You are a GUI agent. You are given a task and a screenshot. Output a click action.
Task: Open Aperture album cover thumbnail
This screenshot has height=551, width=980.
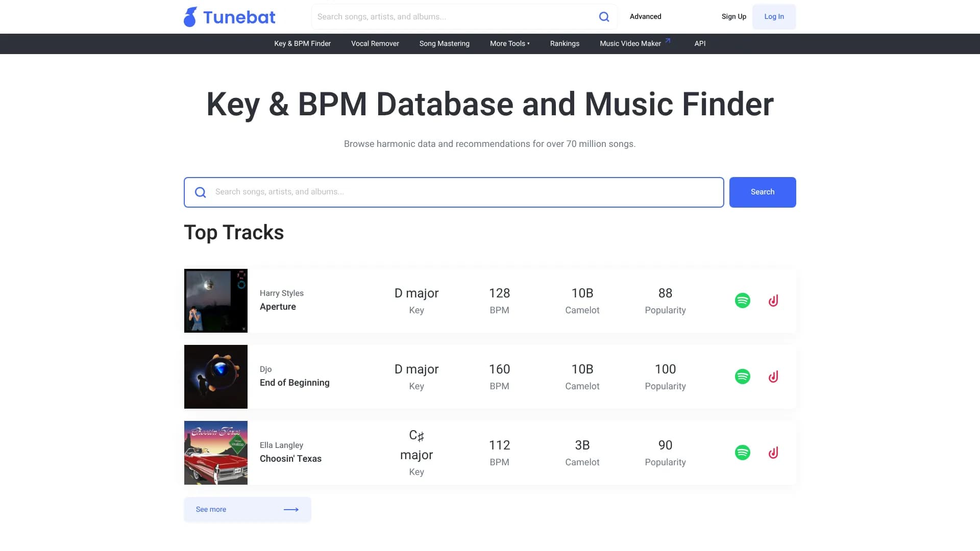[x=216, y=300]
